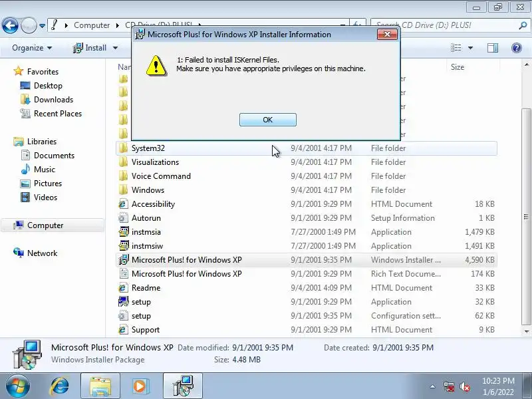Open Explorer help question icon
This screenshot has height=399, width=532.
517,48
